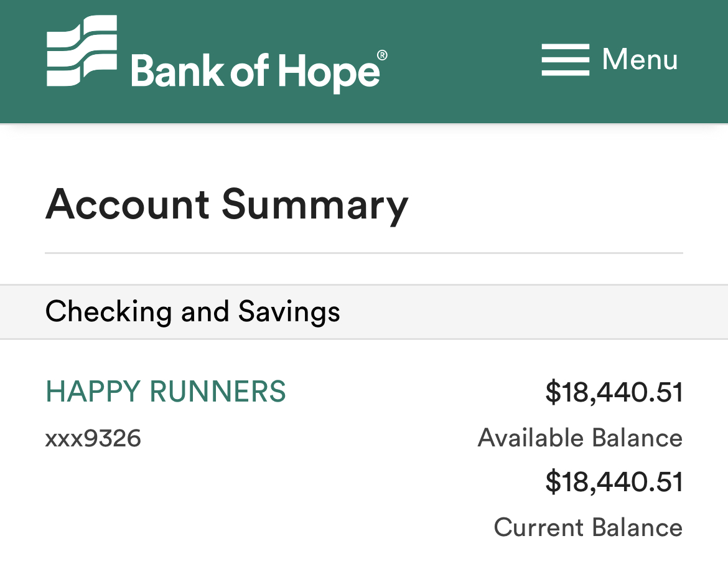Click the word Savings in the section header
This screenshot has height=579, width=728.
tap(289, 312)
